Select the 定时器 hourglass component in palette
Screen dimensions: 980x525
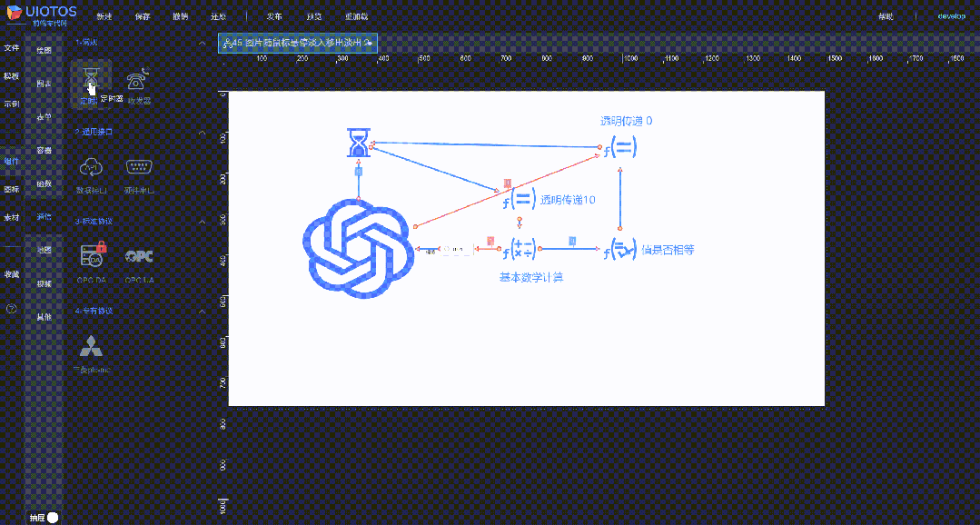[x=91, y=80]
